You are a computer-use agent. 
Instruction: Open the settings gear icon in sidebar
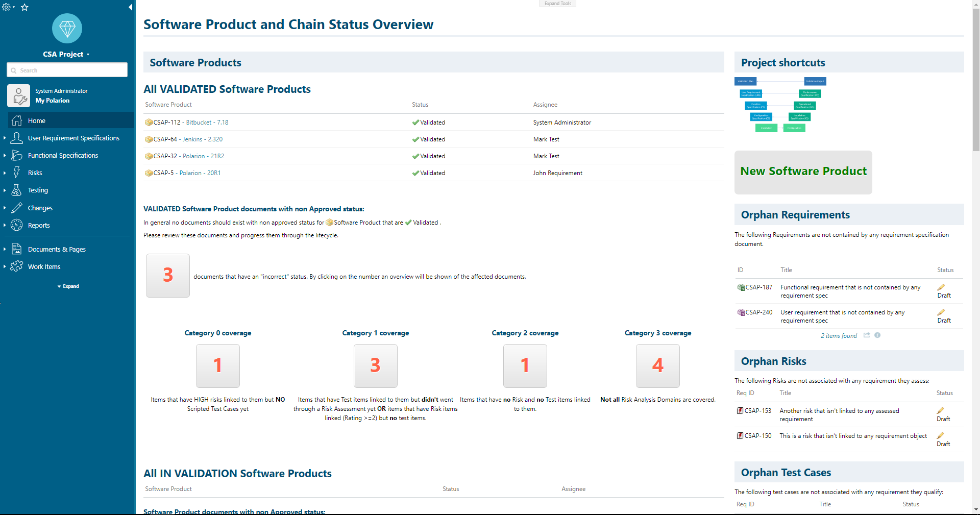tap(7, 7)
